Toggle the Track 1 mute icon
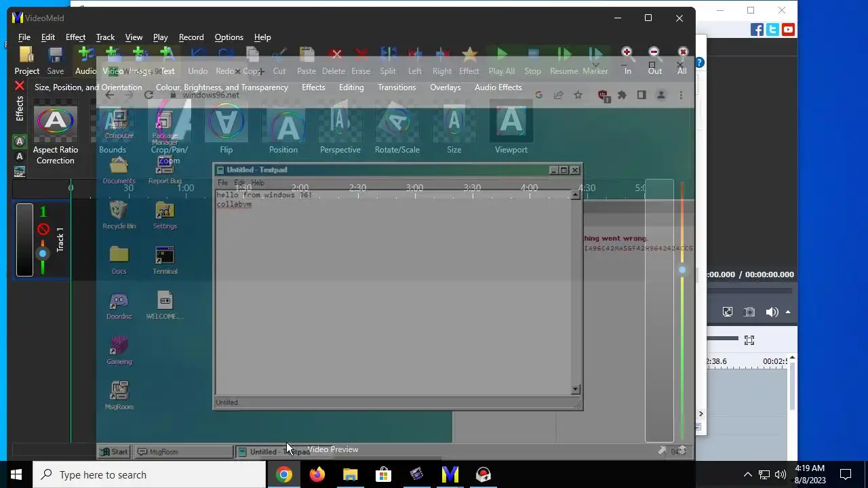This screenshot has height=488, width=868. point(43,230)
